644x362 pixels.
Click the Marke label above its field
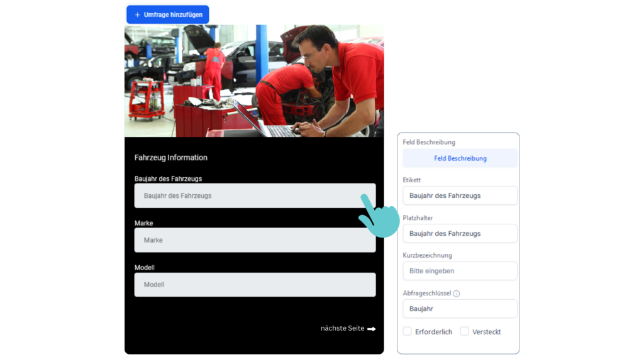(144, 223)
